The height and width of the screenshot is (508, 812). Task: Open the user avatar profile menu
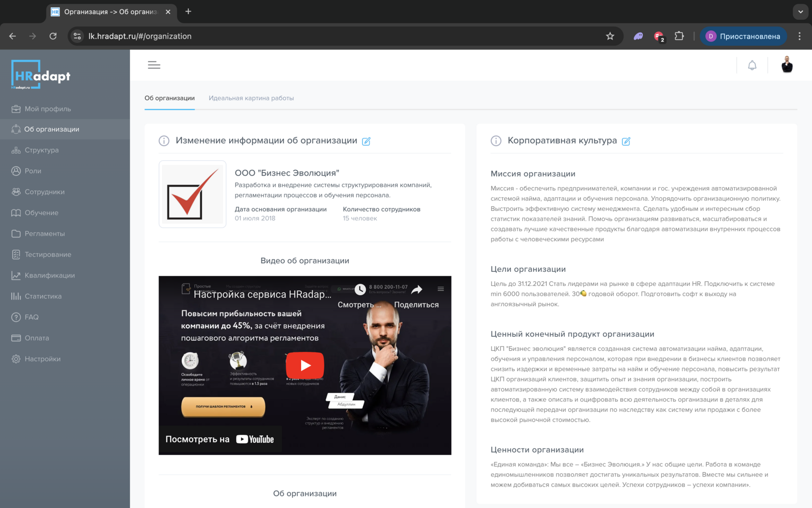tap(787, 65)
